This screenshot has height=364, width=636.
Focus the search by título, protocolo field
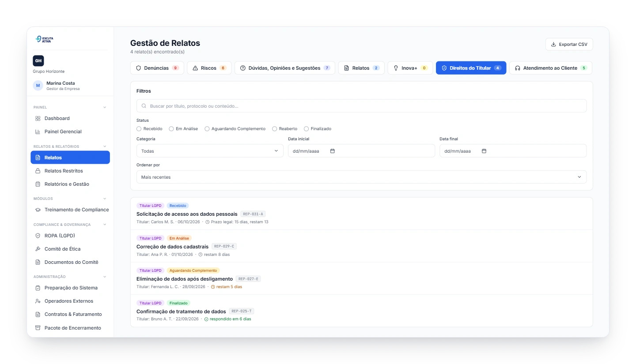[x=361, y=106]
